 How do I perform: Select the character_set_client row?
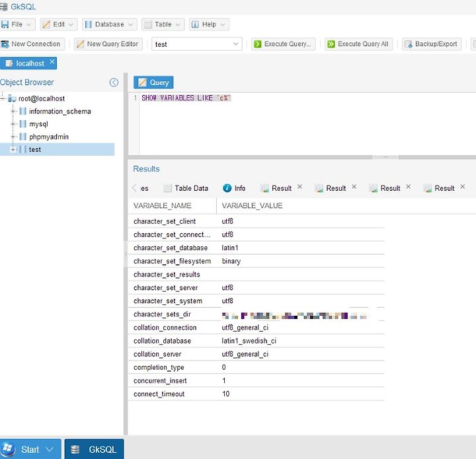coord(257,221)
